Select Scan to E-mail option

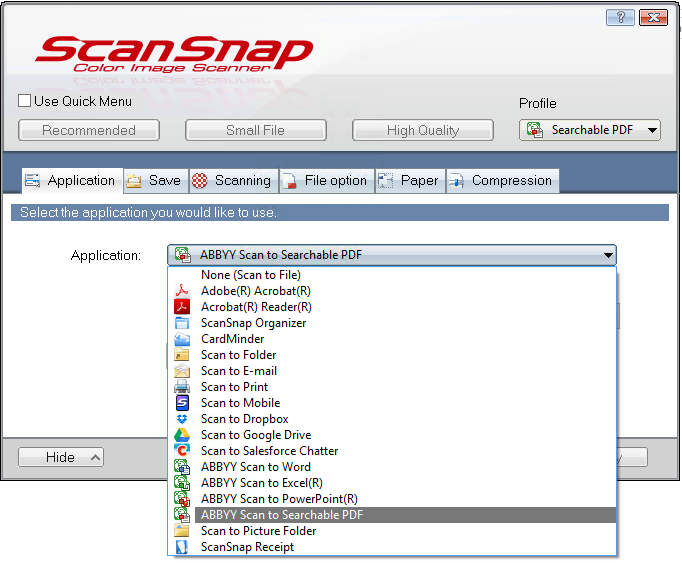392,371
